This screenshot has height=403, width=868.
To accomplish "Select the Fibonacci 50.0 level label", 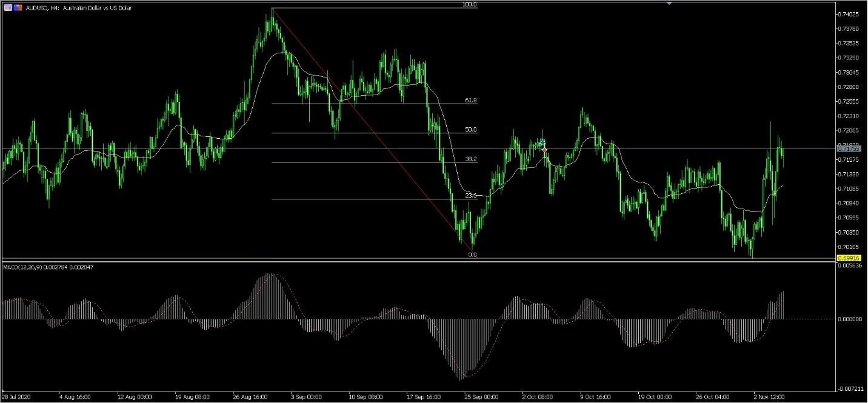I will (x=471, y=130).
